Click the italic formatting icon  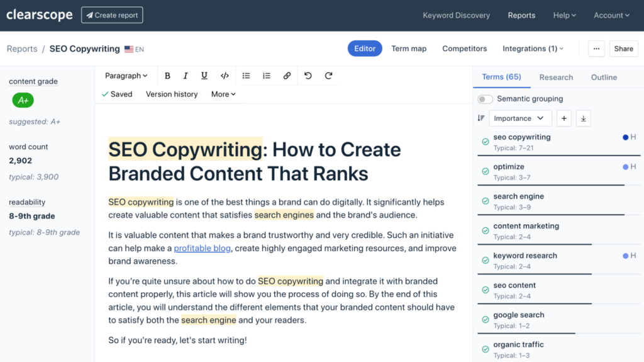pyautogui.click(x=186, y=76)
